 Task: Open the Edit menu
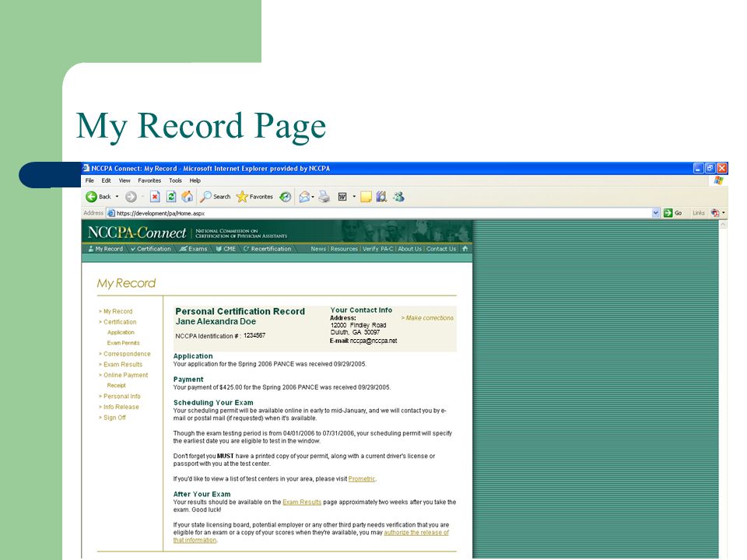click(x=107, y=180)
